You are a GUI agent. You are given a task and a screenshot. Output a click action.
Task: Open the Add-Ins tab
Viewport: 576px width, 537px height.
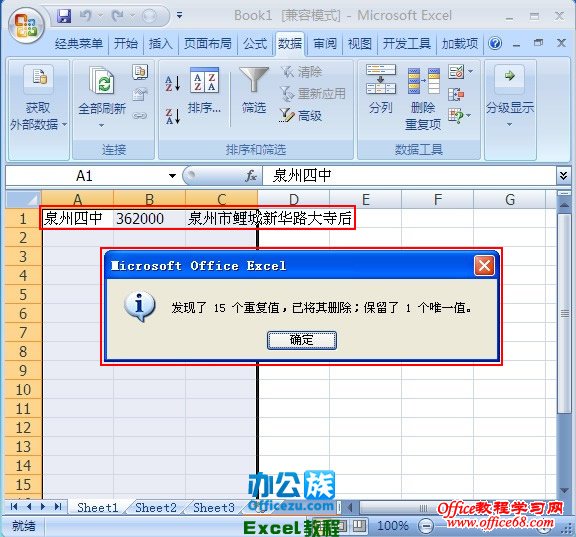(460, 44)
